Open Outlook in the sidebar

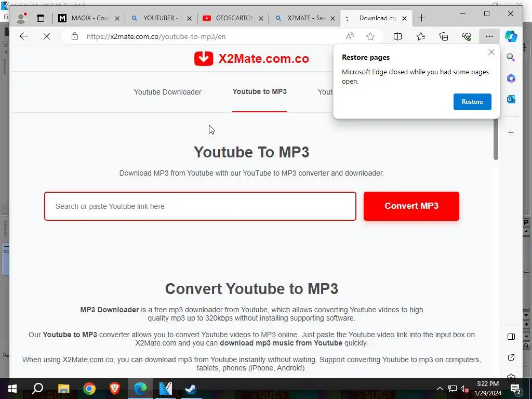tap(511, 99)
